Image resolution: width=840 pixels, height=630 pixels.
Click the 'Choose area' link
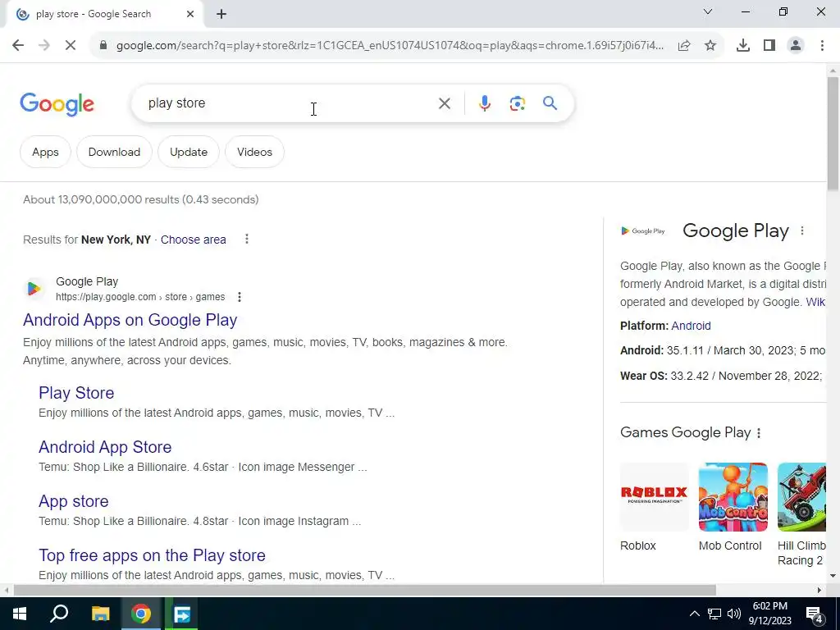[x=194, y=240]
